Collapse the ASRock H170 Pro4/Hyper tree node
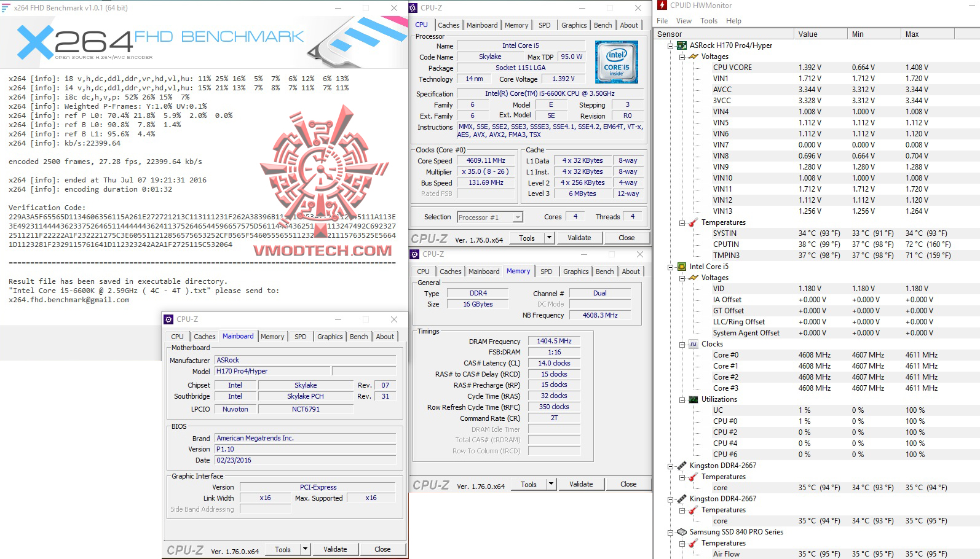 [x=671, y=45]
